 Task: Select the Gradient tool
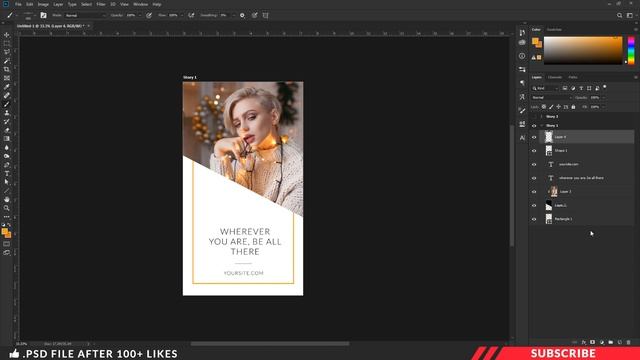pos(7,139)
